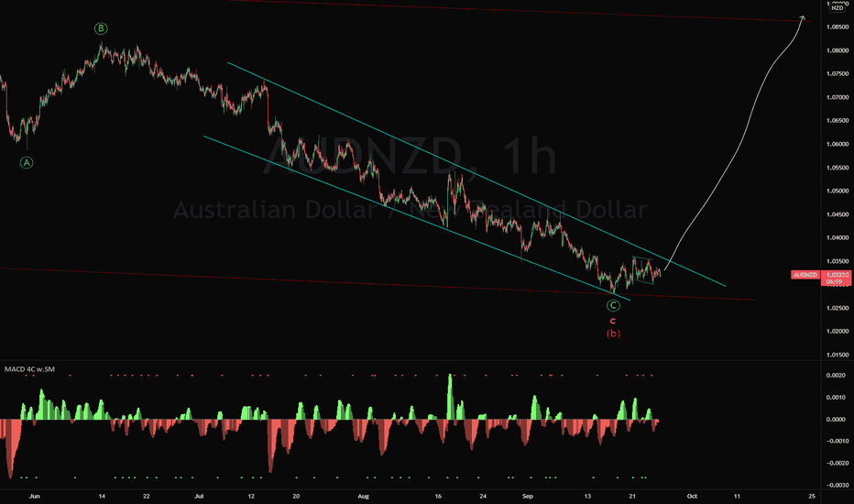Click the NZD currency label on price axis
The image size is (854, 504).
tap(838, 8)
